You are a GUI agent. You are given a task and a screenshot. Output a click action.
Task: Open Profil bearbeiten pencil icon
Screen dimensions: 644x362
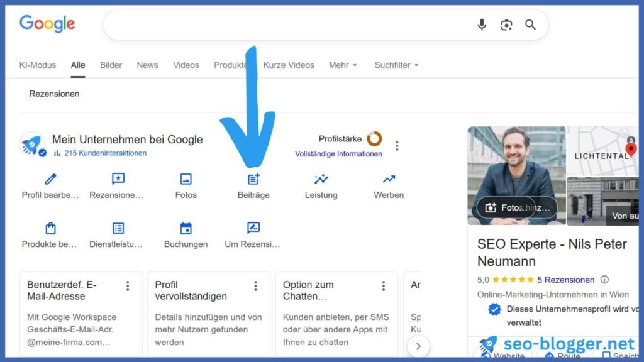(50, 180)
